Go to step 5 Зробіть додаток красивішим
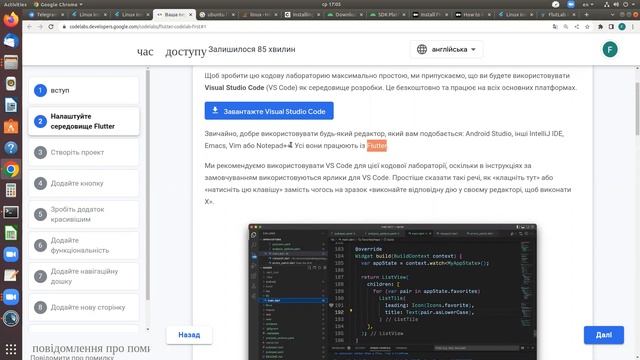The image size is (640, 360). tap(84, 214)
